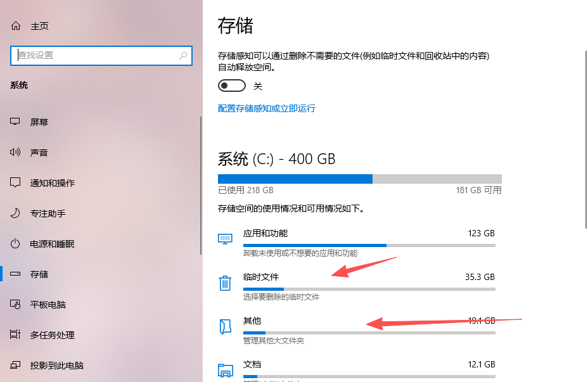The image size is (588, 382).
Task: Click the Home icon in sidebar
Action: 15,26
